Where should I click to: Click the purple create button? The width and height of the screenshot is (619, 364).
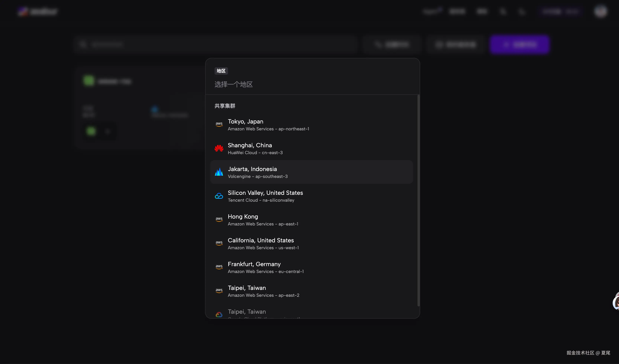[519, 45]
